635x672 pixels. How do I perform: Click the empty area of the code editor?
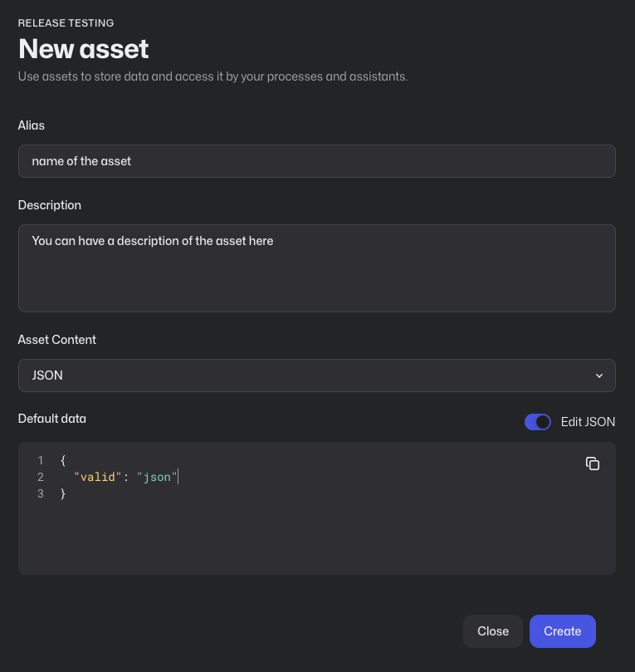(x=317, y=540)
